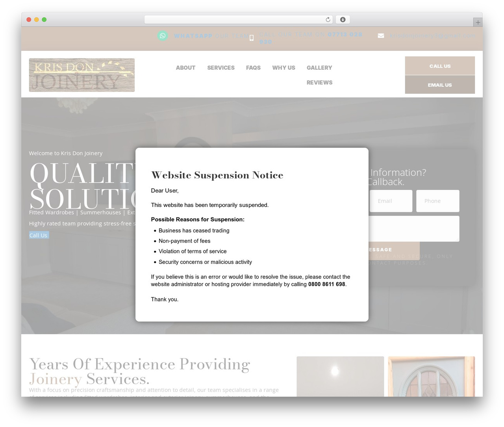Open the Services menu item
The width and height of the screenshot is (504, 427).
pyautogui.click(x=221, y=68)
